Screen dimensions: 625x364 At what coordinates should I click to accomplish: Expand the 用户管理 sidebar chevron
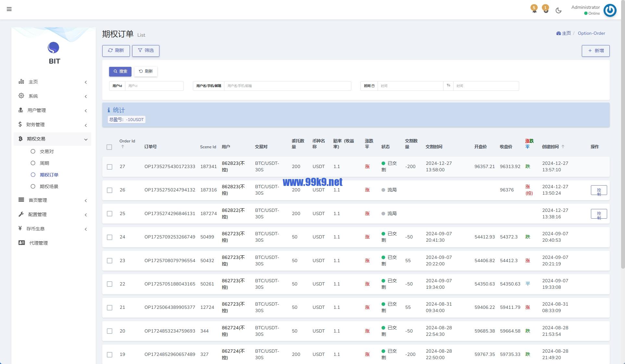86,111
